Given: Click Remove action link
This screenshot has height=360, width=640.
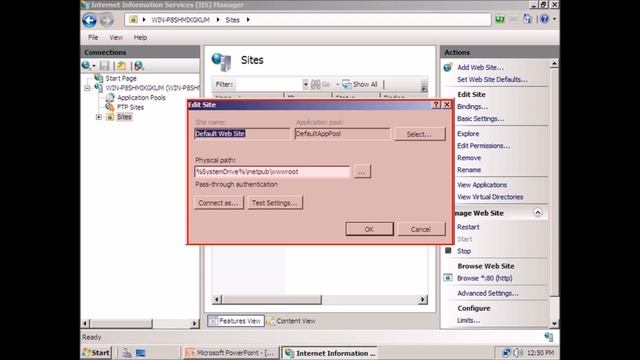Looking at the screenshot, I should (x=469, y=158).
